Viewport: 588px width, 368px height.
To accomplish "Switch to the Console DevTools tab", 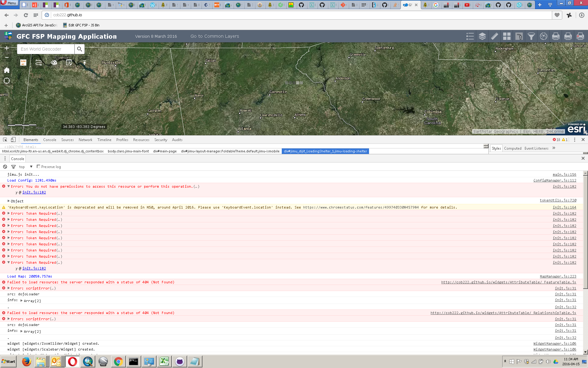I will pos(50,140).
